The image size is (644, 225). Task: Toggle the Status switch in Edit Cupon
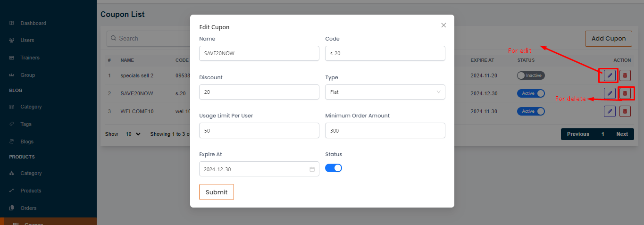click(x=334, y=168)
